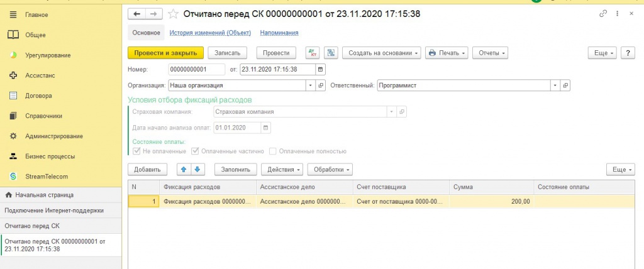This screenshot has width=644, height=269.
Task: Open Напоминания tab
Action: 279,33
